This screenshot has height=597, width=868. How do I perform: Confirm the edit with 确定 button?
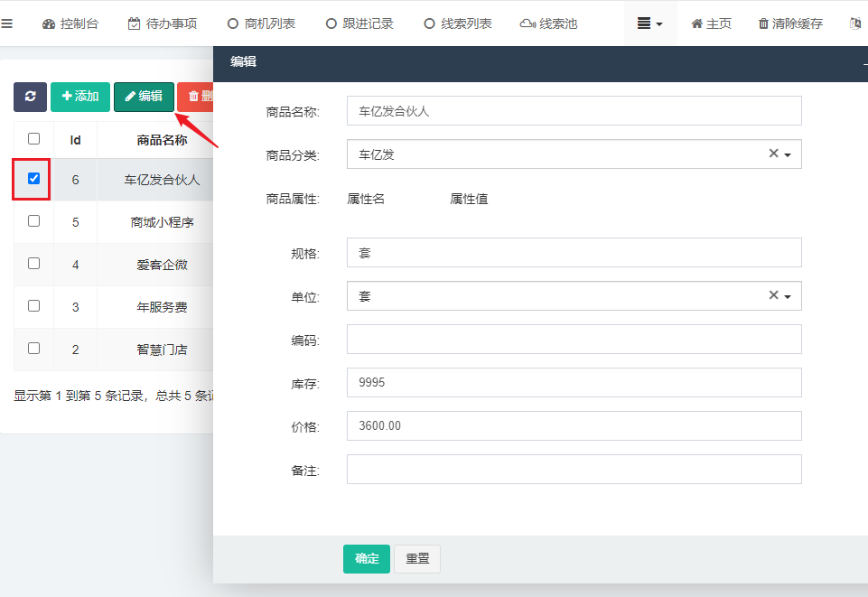(x=366, y=559)
